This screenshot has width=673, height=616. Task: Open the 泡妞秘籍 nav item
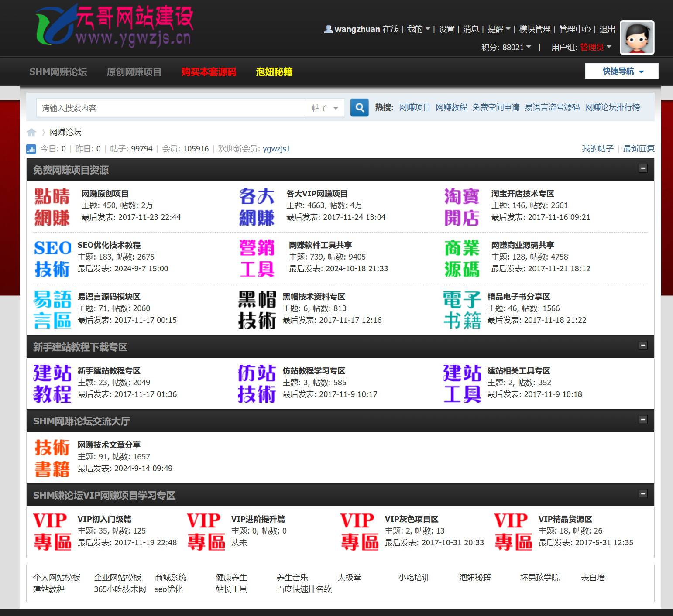274,72
